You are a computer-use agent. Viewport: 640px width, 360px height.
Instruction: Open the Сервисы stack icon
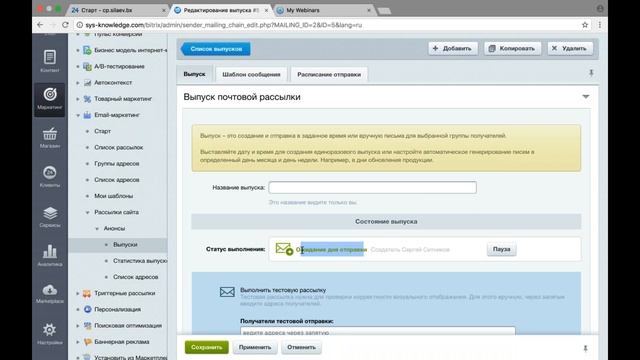click(x=50, y=213)
